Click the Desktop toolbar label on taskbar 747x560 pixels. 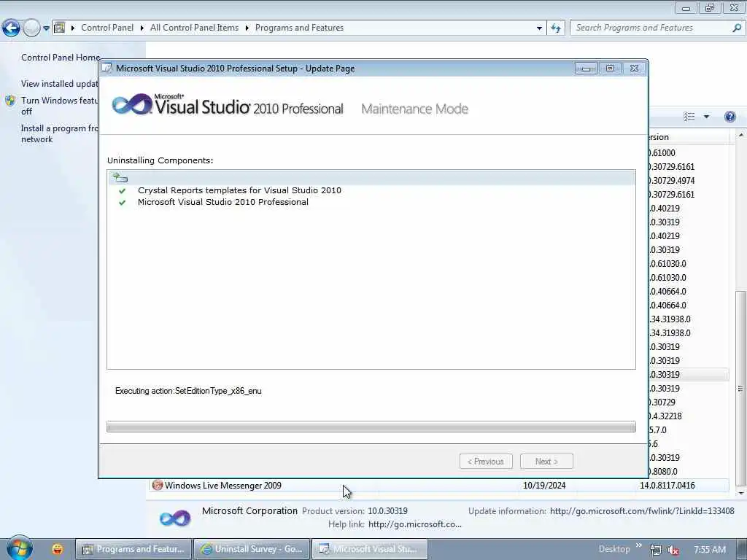tap(614, 549)
